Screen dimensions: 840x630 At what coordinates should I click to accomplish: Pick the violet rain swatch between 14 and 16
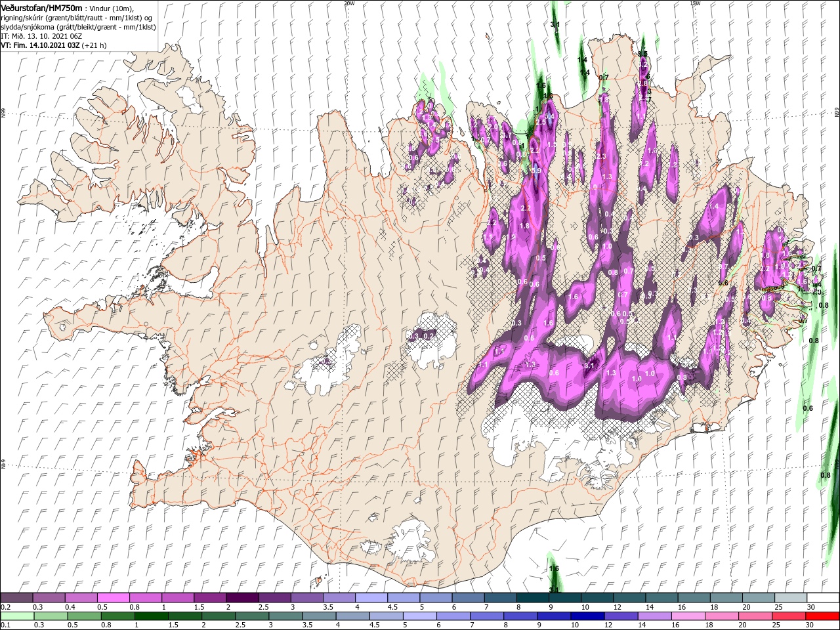(x=653, y=616)
